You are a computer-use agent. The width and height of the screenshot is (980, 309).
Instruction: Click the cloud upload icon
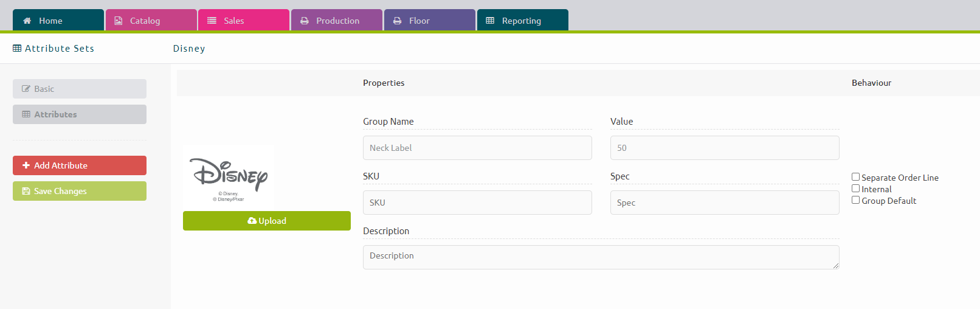(252, 221)
